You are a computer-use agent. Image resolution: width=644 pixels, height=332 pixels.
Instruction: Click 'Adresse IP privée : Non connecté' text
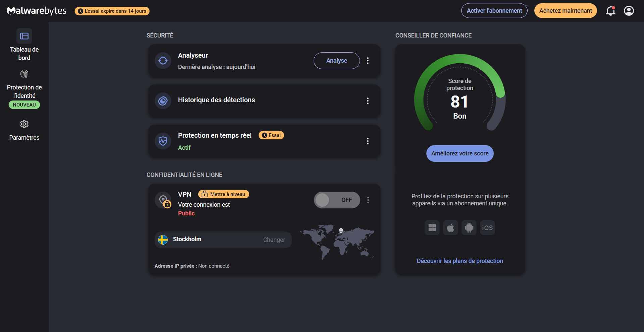(x=192, y=266)
